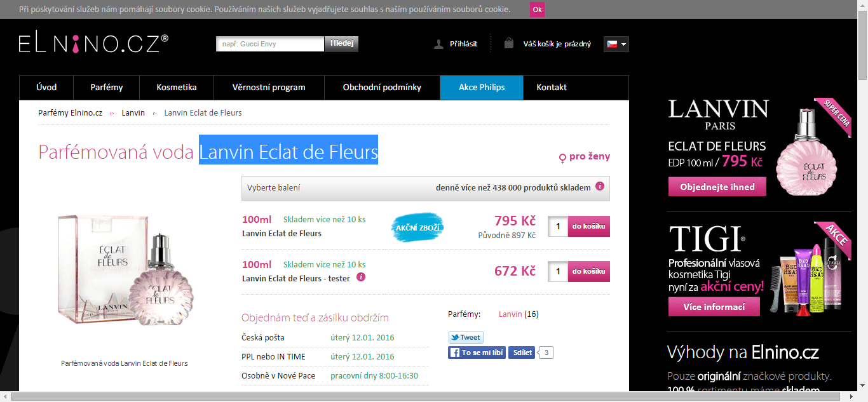
Task: Click 'Výhody na Elnino.cz' heading
Action: click(743, 352)
